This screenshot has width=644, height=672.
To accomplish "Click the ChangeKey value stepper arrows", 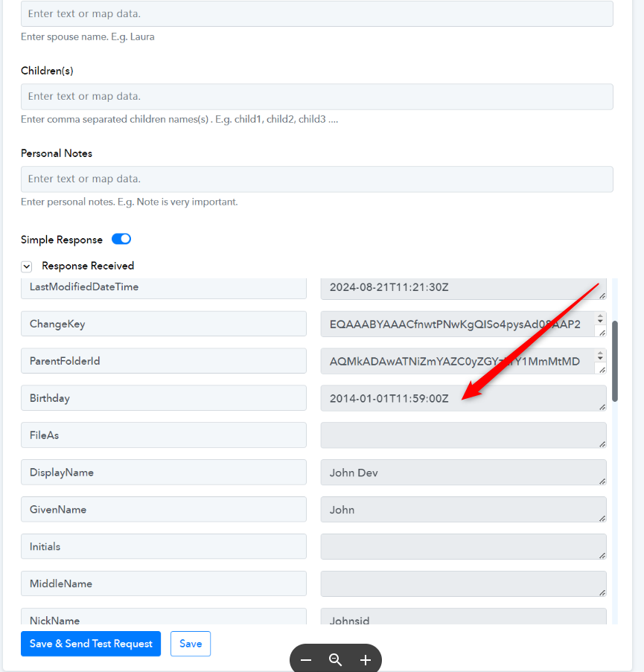I will pos(600,319).
